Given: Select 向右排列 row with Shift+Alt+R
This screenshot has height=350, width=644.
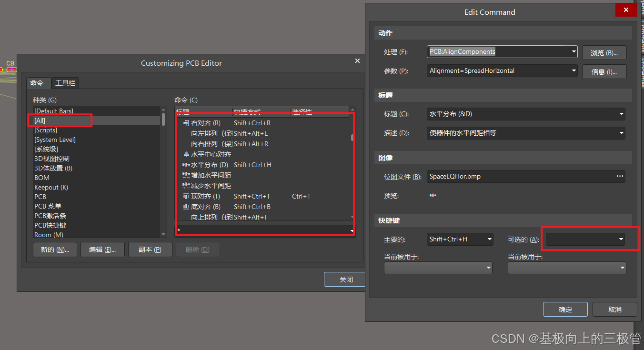Looking at the screenshot, I should tap(263, 144).
